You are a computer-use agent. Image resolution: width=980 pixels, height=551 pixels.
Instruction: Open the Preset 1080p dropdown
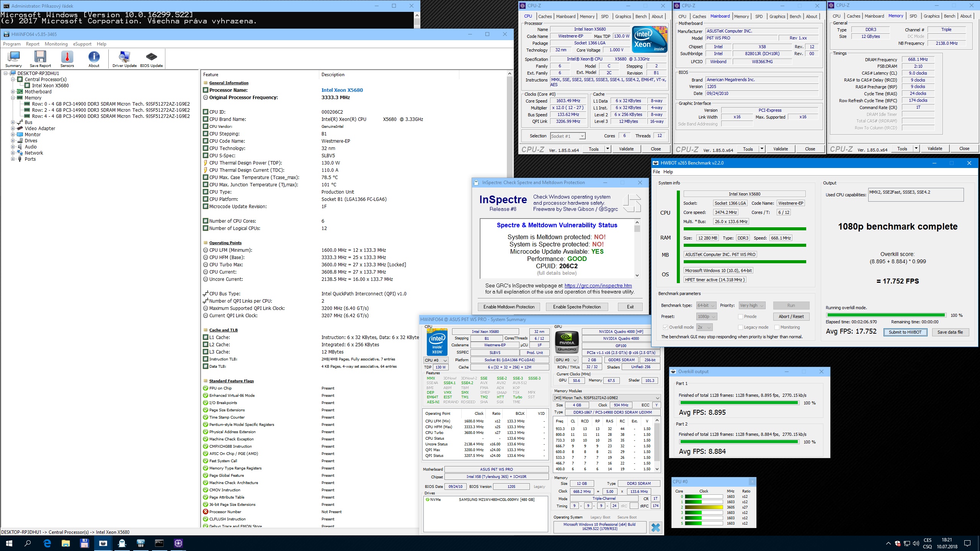point(707,316)
